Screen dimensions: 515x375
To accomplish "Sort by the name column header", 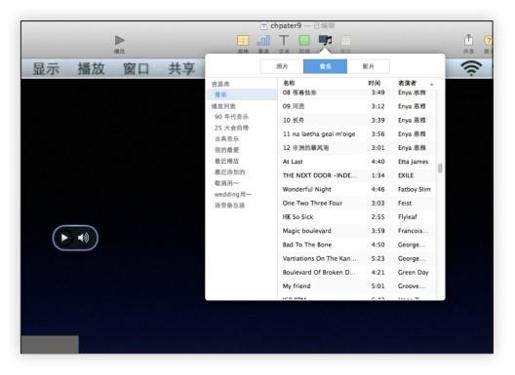I will [x=289, y=83].
